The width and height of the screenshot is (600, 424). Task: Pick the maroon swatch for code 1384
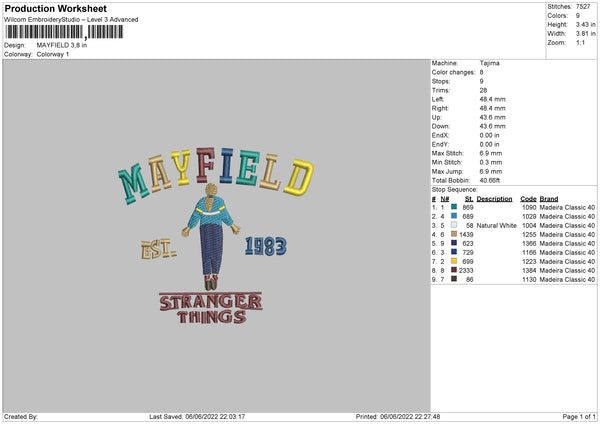[x=454, y=270]
